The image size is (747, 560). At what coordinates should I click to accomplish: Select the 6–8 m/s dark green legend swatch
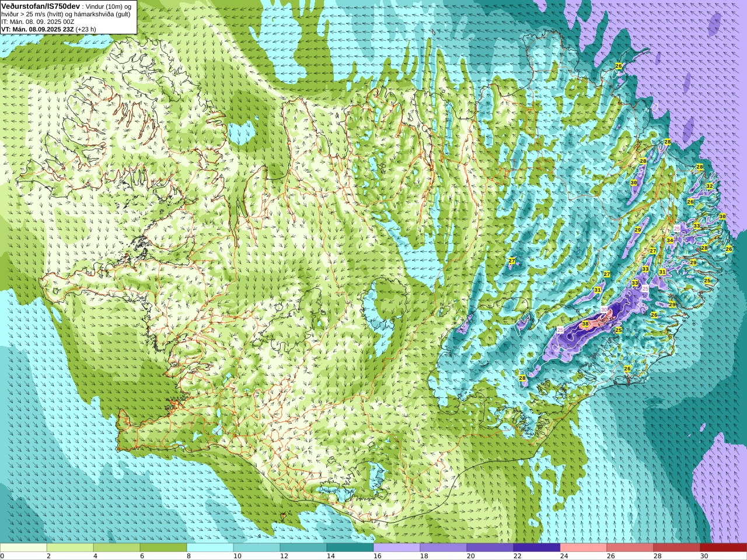pyautogui.click(x=163, y=548)
